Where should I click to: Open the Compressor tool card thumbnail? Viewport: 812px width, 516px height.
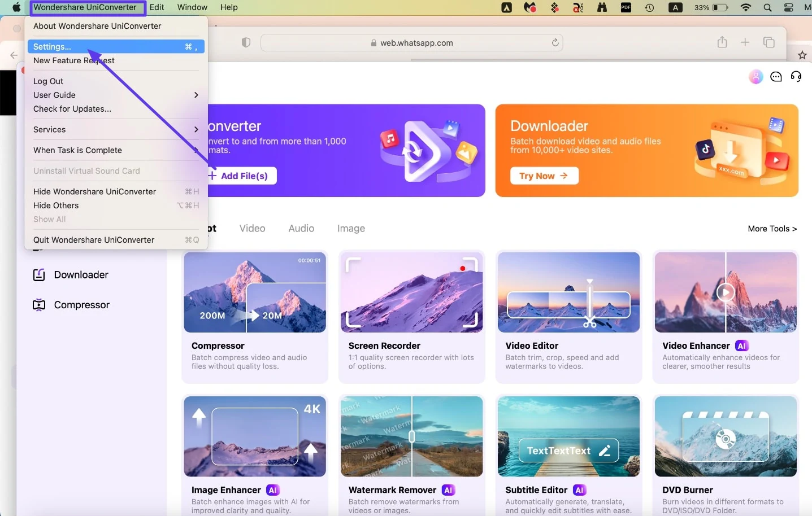click(255, 292)
